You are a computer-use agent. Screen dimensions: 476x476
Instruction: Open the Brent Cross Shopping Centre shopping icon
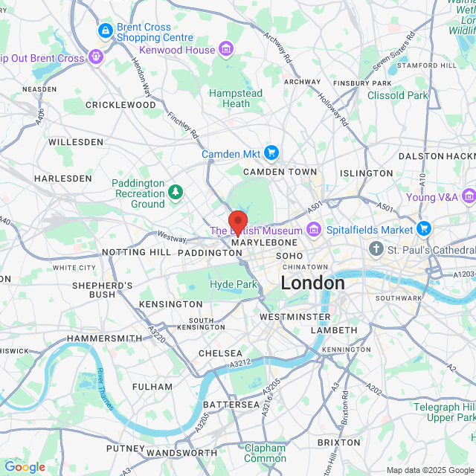(106, 31)
